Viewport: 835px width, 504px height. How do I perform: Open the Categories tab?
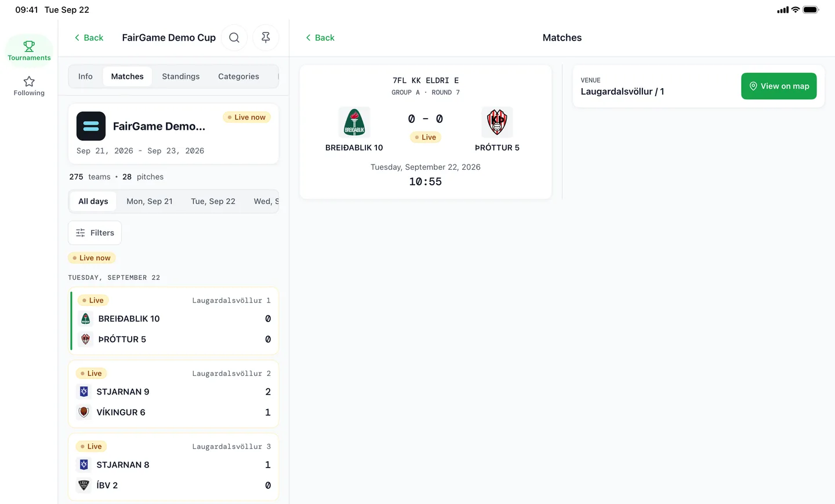coord(238,76)
